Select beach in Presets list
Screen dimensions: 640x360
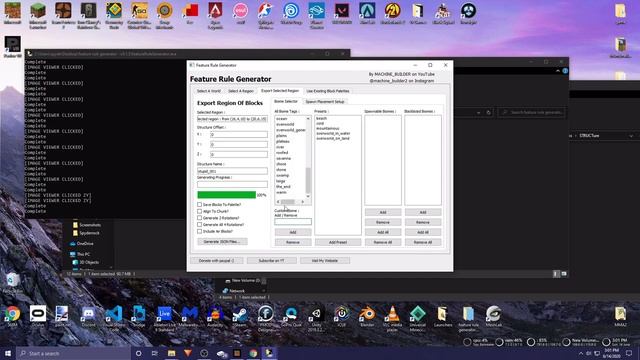point(321,118)
